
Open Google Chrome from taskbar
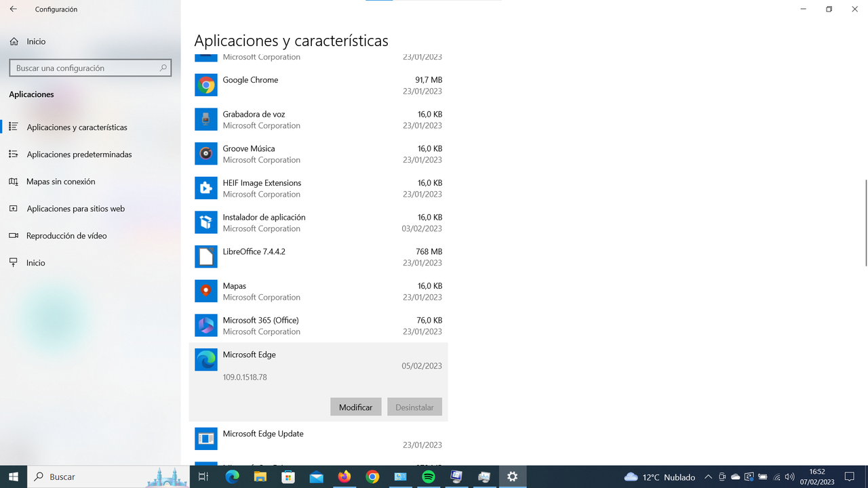pos(372,476)
